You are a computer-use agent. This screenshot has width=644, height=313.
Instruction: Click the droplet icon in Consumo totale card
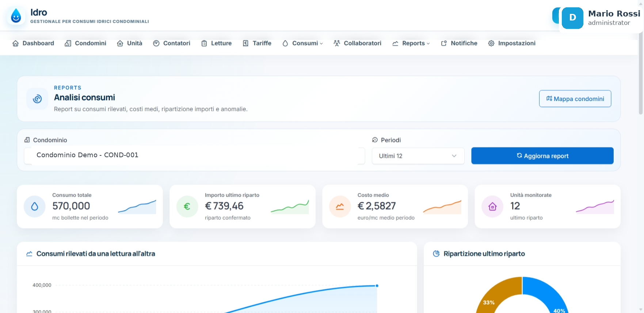pos(35,207)
